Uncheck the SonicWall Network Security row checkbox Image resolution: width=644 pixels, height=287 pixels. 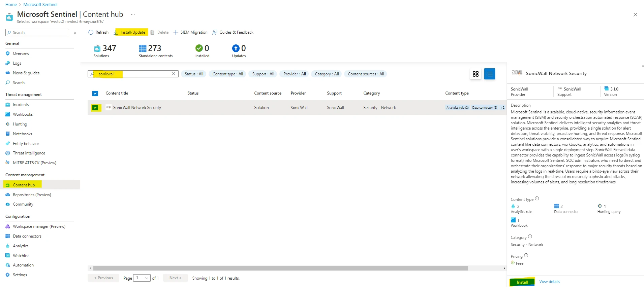(95, 108)
